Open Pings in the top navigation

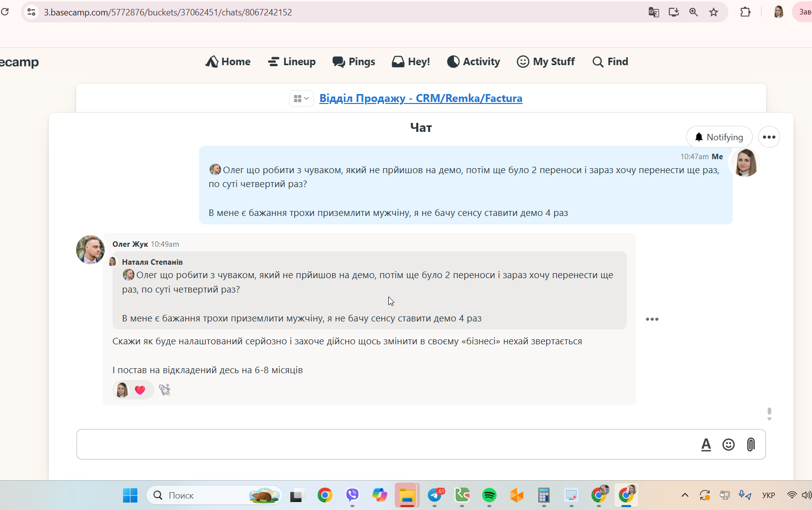[353, 62]
